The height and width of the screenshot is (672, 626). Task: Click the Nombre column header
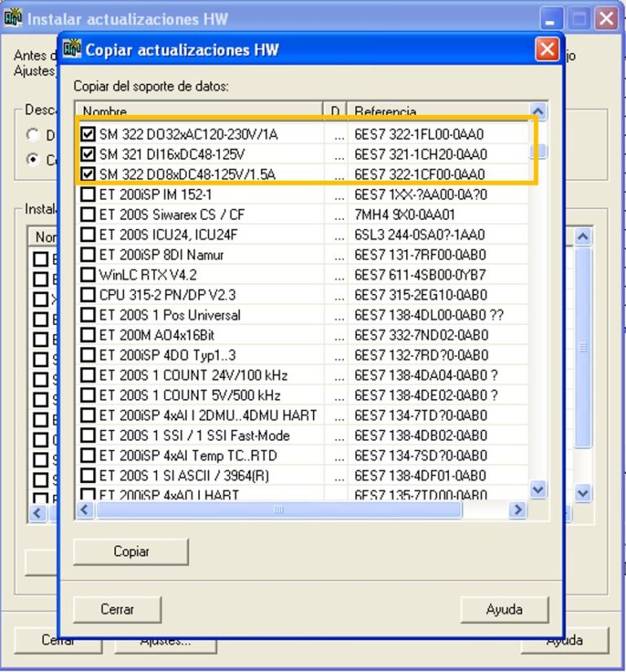200,112
